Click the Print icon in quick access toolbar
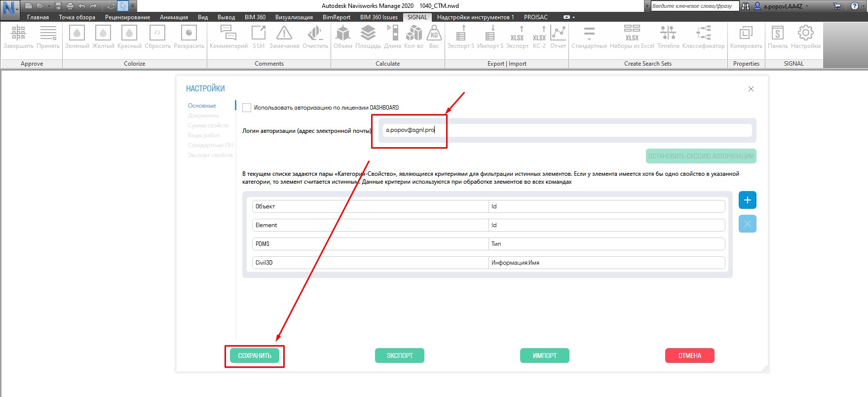 click(x=70, y=6)
